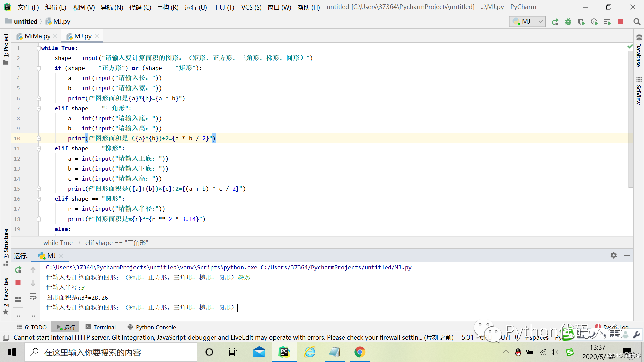Show hidden system tray icons
This screenshot has height=362, width=644.
(506, 352)
